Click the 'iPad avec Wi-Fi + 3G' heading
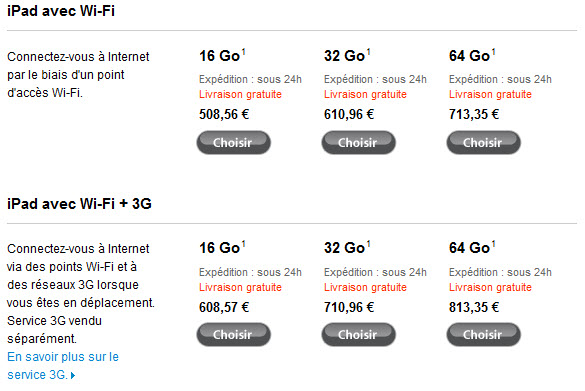 click(x=79, y=204)
